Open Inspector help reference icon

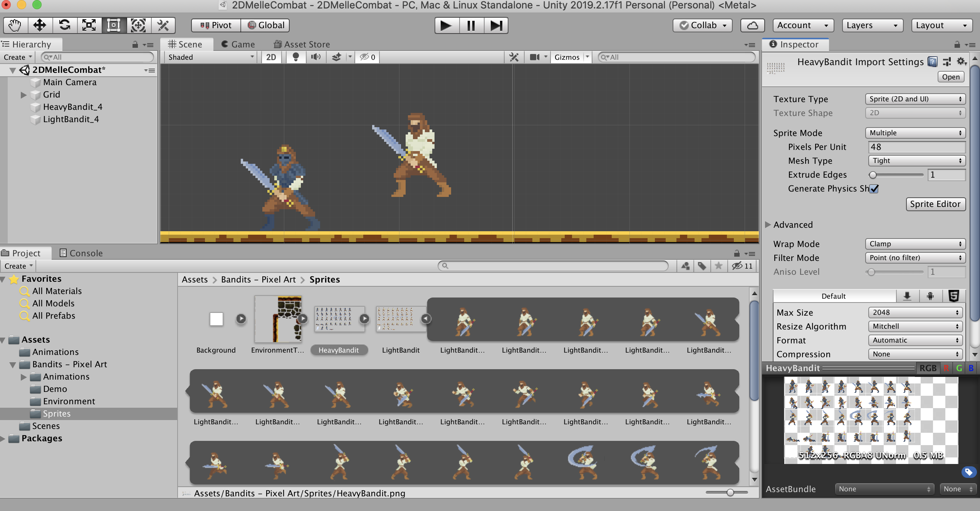(x=933, y=62)
